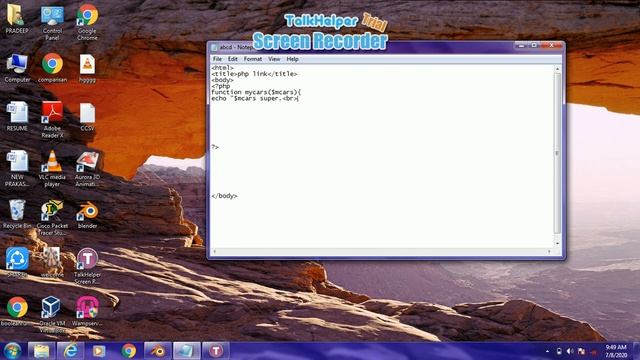The image size is (640, 360).
Task: Open Chrome from the taskbar
Action: 129,351
